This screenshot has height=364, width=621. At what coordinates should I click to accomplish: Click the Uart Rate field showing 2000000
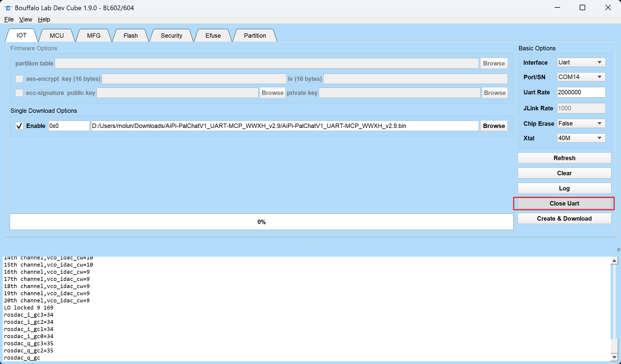pos(581,92)
